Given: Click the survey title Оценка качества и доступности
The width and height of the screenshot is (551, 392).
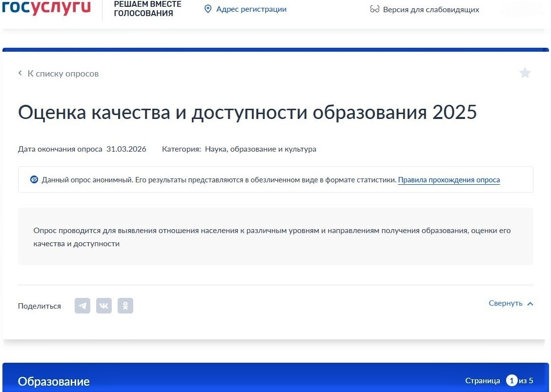Looking at the screenshot, I should 247,113.
